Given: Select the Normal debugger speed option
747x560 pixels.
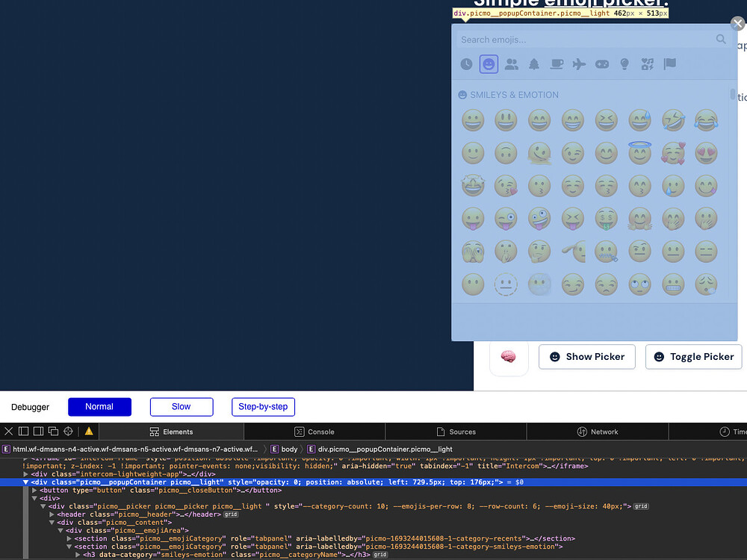Looking at the screenshot, I should (99, 407).
